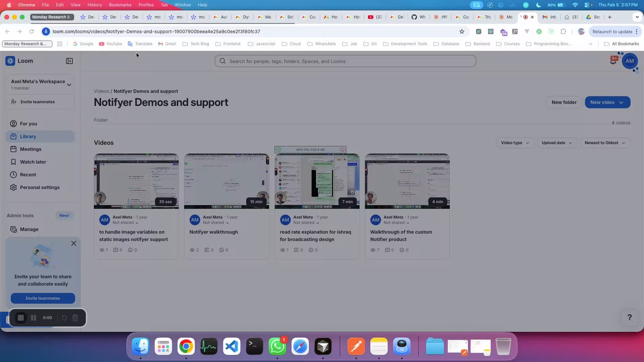Click the Loom search field
The image size is (644, 362).
click(345, 61)
